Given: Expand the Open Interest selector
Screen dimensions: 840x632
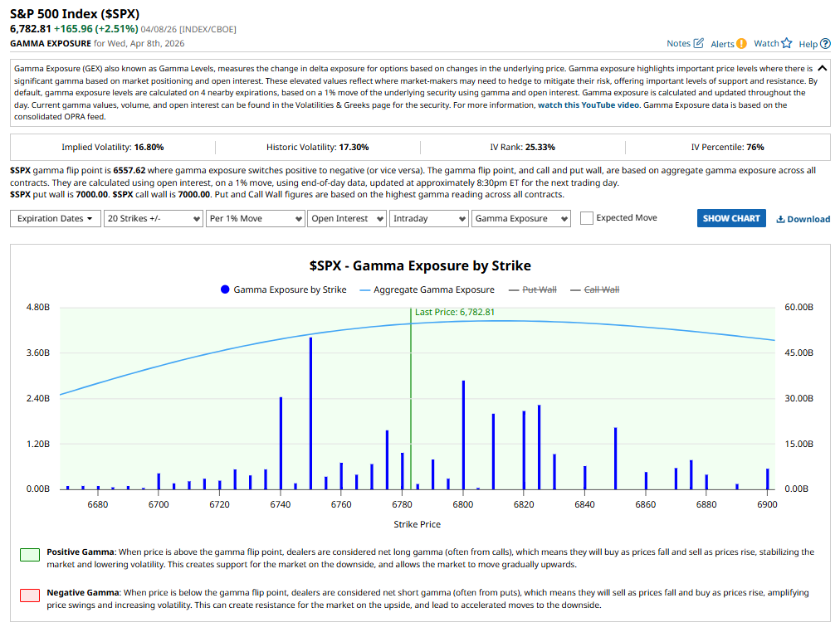Looking at the screenshot, I should tap(346, 217).
